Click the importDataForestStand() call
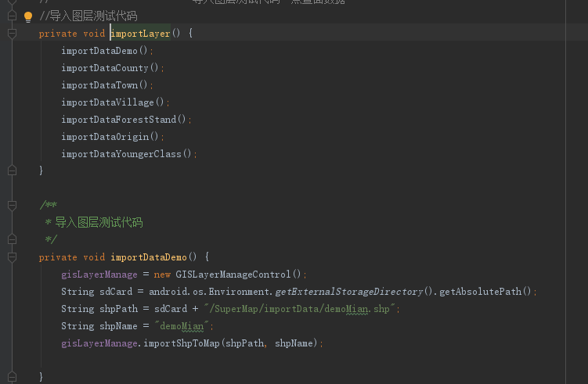This screenshot has width=588, height=384. [x=124, y=120]
